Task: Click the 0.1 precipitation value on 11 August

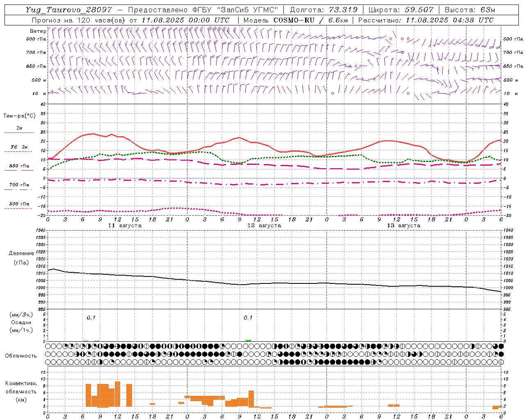Action: (x=91, y=317)
